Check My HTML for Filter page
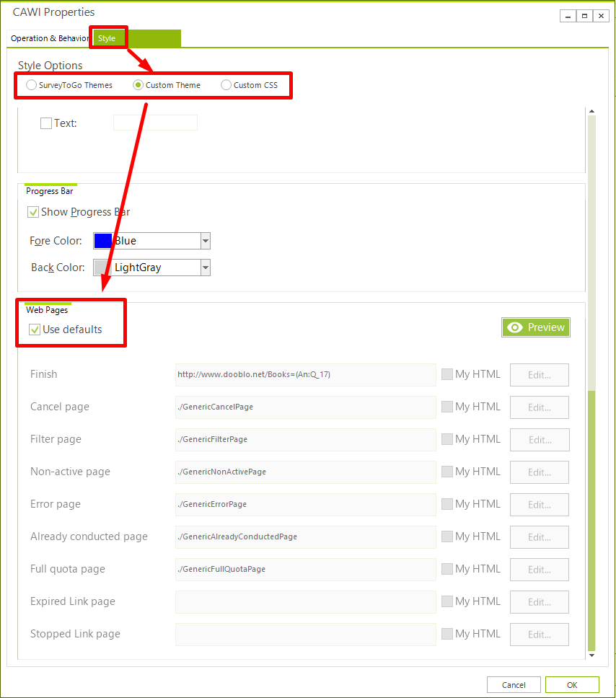616x698 pixels. (x=447, y=439)
